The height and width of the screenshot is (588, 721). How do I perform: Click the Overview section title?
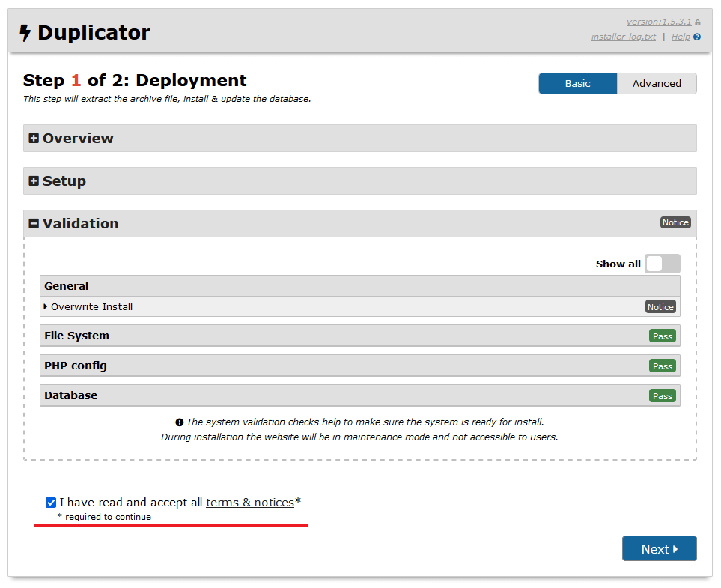(x=78, y=138)
